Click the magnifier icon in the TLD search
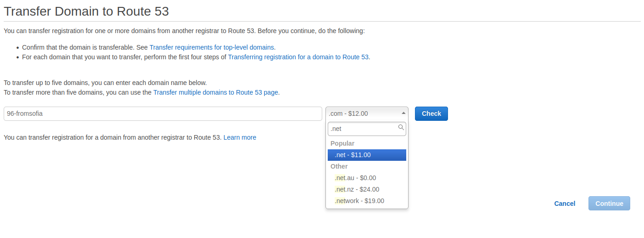The width and height of the screenshot is (644, 238). pos(401,128)
